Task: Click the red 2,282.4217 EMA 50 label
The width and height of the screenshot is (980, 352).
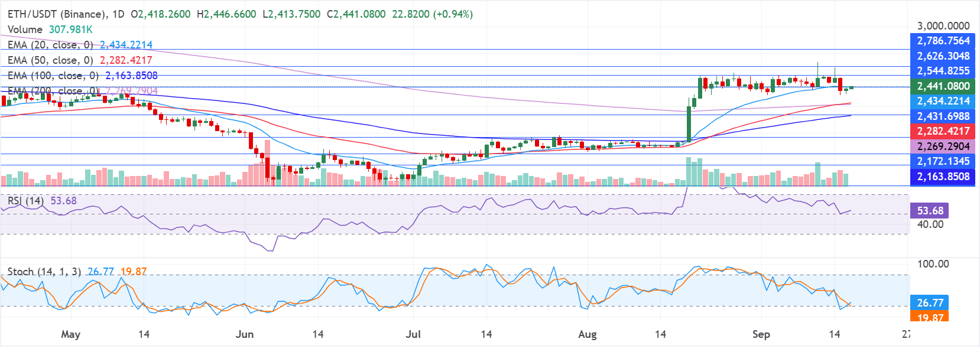Action: click(943, 131)
